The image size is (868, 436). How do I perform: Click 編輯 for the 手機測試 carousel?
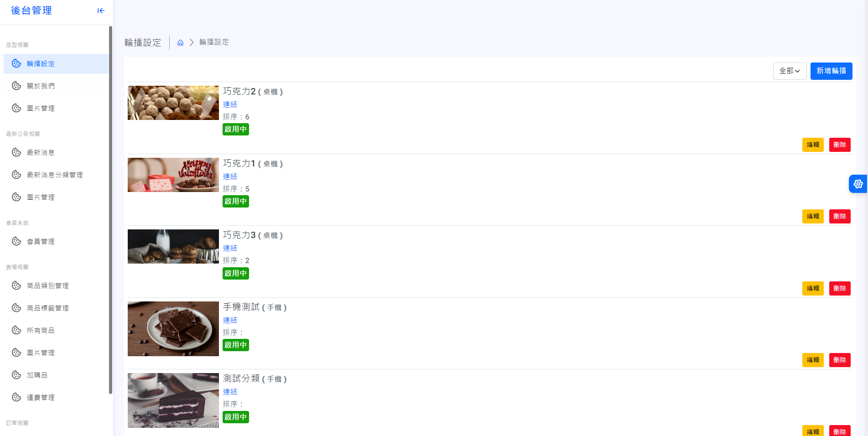pos(813,360)
